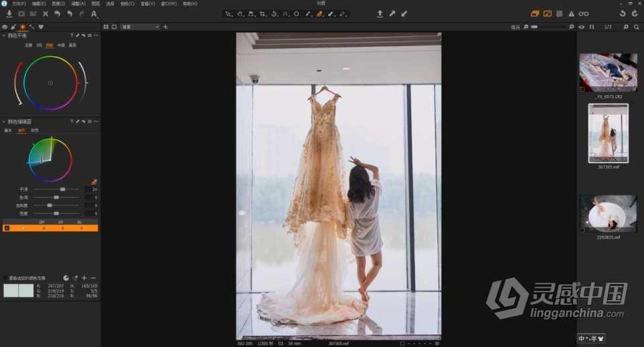644x347 pixels.
Task: Click the Rotate right icon
Action: [635, 14]
